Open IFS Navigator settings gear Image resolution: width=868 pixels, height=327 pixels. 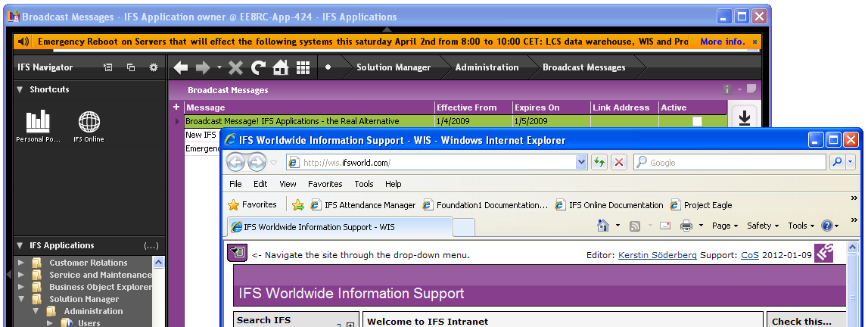coord(154,67)
